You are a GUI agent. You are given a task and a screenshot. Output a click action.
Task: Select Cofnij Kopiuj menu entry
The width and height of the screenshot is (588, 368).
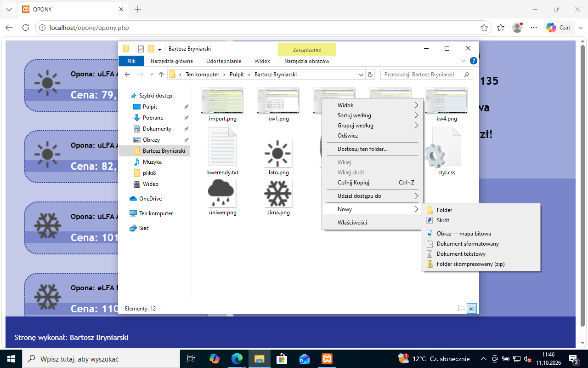click(x=372, y=183)
